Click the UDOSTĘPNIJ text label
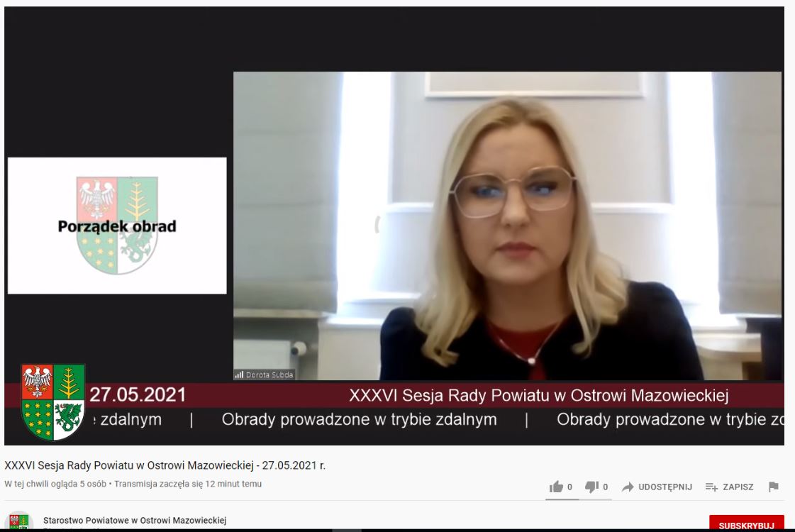 (x=665, y=487)
